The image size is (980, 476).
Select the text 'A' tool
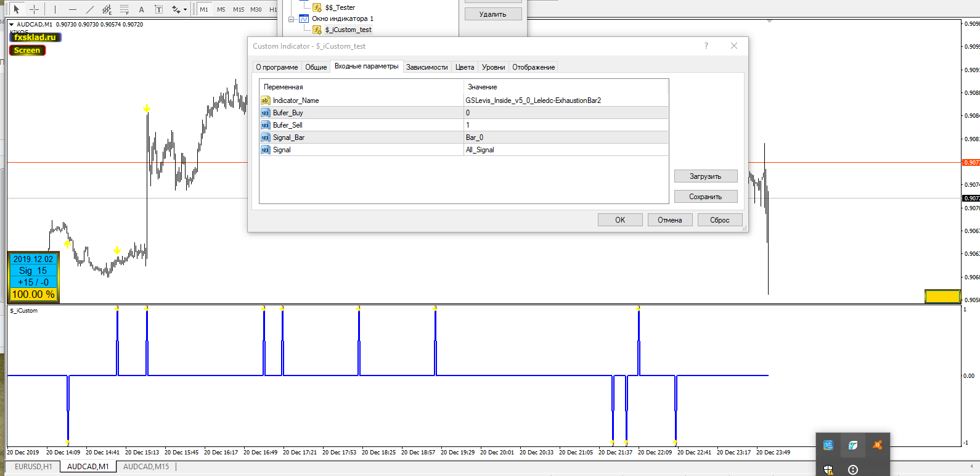pyautogui.click(x=141, y=9)
